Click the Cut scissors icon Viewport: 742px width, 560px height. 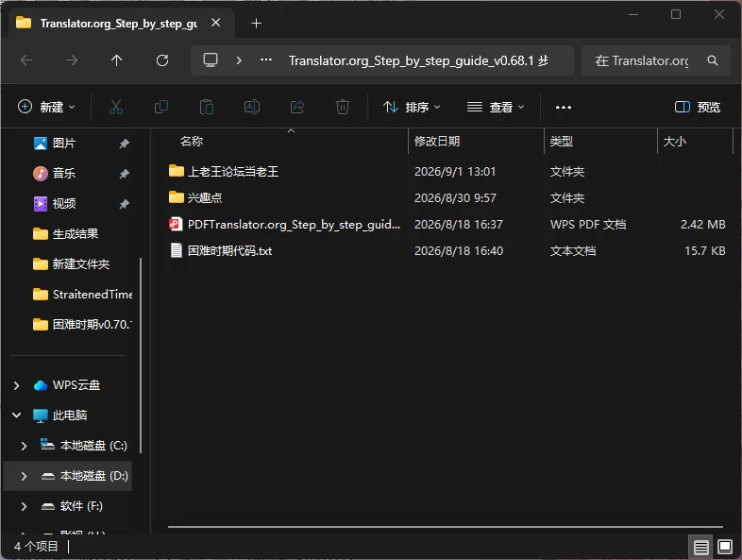(x=116, y=107)
